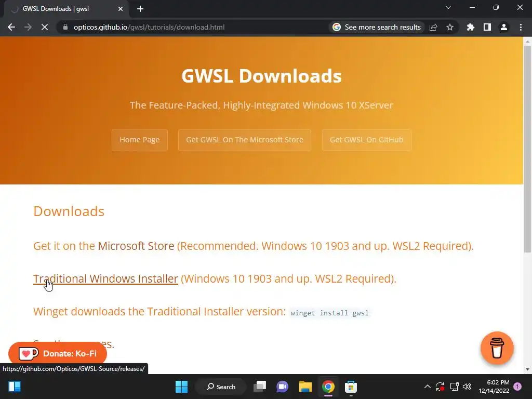Click the scrollbar down arrow
The width and height of the screenshot is (532, 399).
tap(527, 369)
